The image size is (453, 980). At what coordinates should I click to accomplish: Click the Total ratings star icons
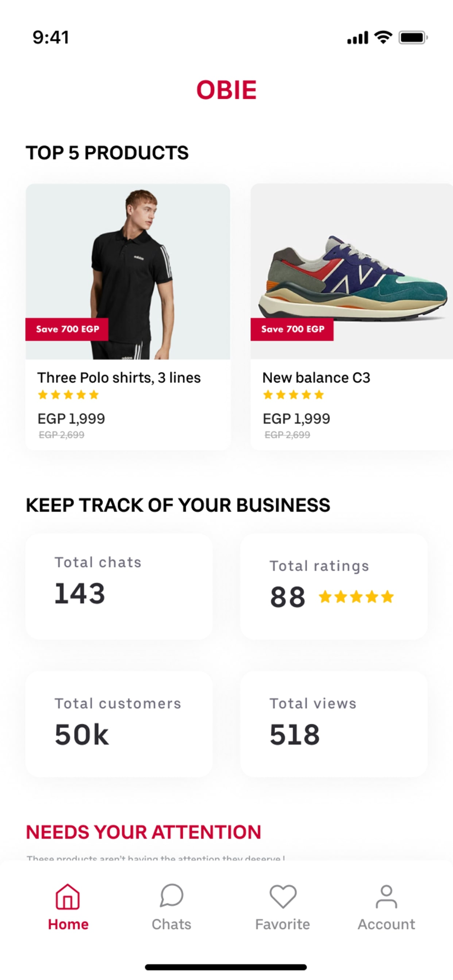point(356,596)
